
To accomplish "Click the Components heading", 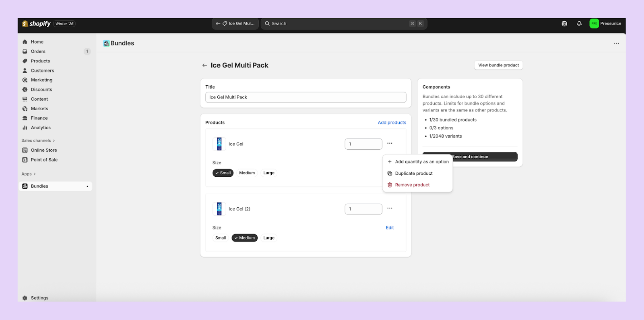I will click(x=436, y=87).
